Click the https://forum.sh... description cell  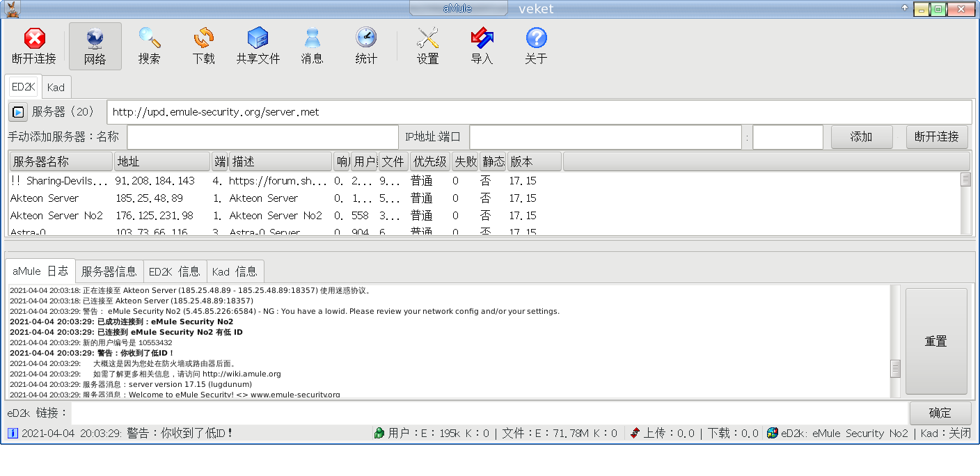click(278, 181)
